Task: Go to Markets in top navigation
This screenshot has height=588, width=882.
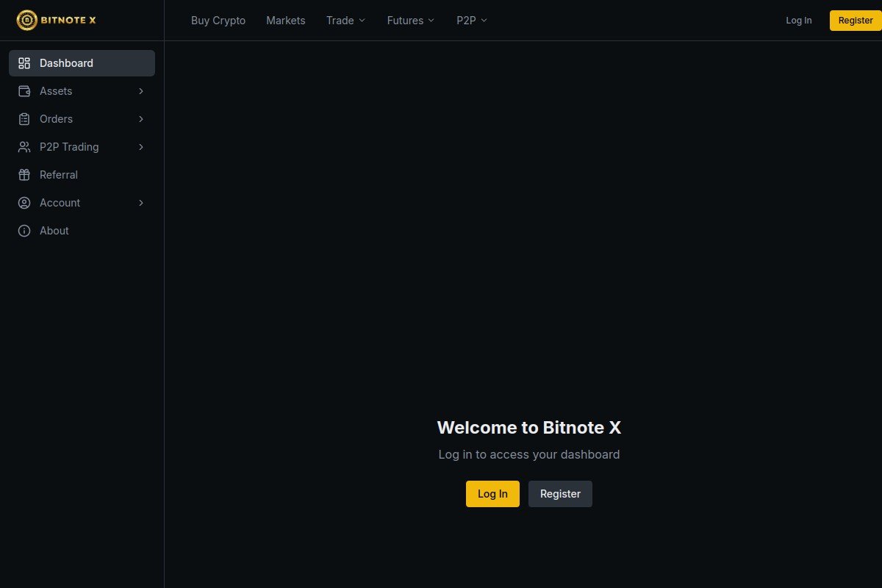Action: pos(286,21)
